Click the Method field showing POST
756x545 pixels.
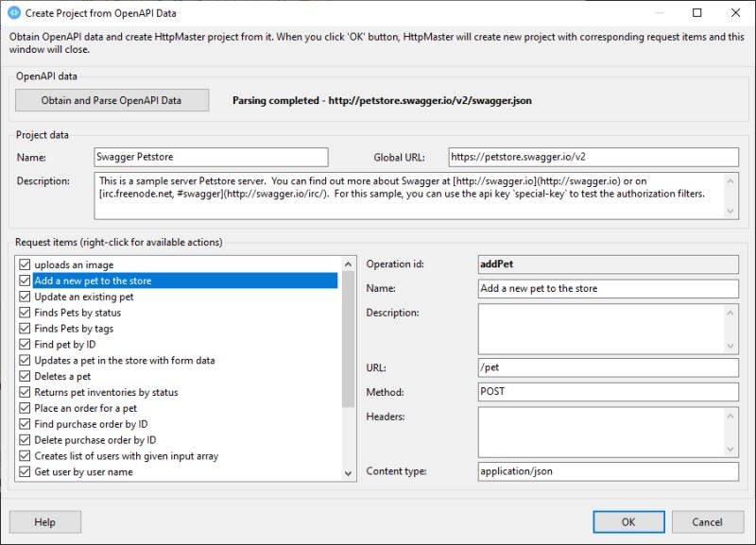609,392
